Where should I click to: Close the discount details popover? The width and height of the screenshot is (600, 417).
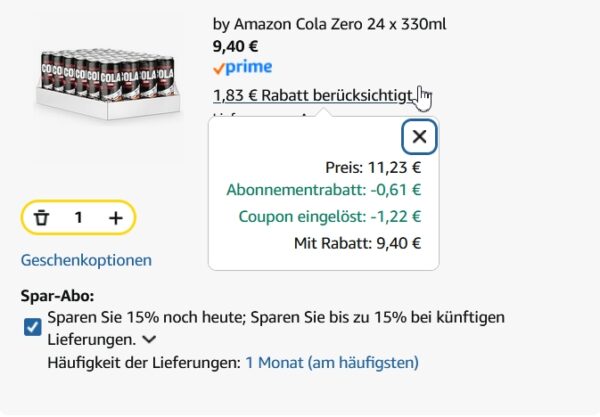[x=419, y=137]
